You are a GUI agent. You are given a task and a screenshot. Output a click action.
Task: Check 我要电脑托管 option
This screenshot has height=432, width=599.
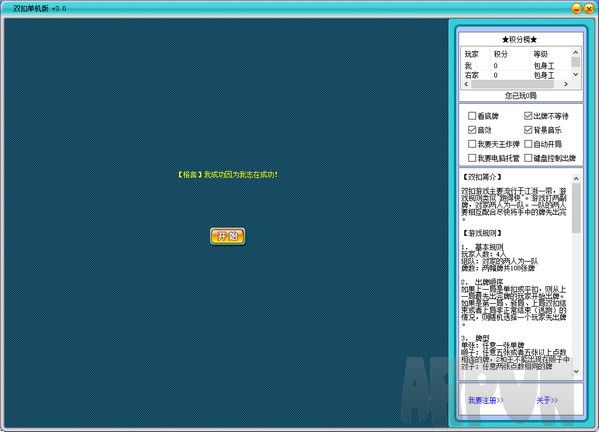(472, 158)
